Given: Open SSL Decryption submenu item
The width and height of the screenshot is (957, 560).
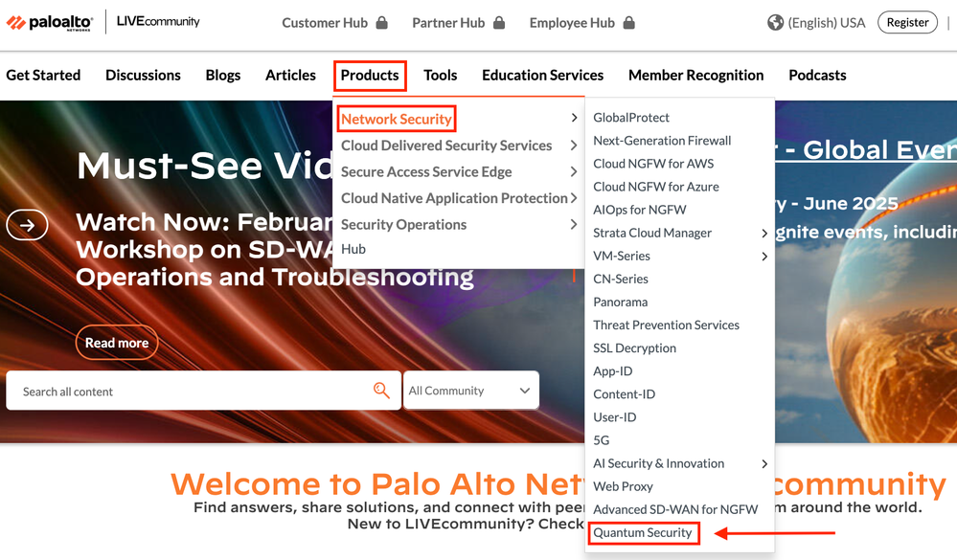Looking at the screenshot, I should coord(635,348).
